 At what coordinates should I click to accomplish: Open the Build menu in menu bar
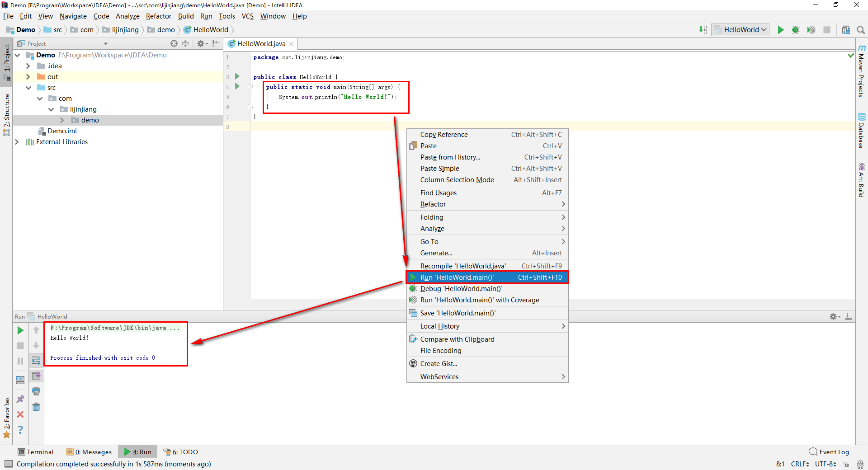(x=186, y=16)
